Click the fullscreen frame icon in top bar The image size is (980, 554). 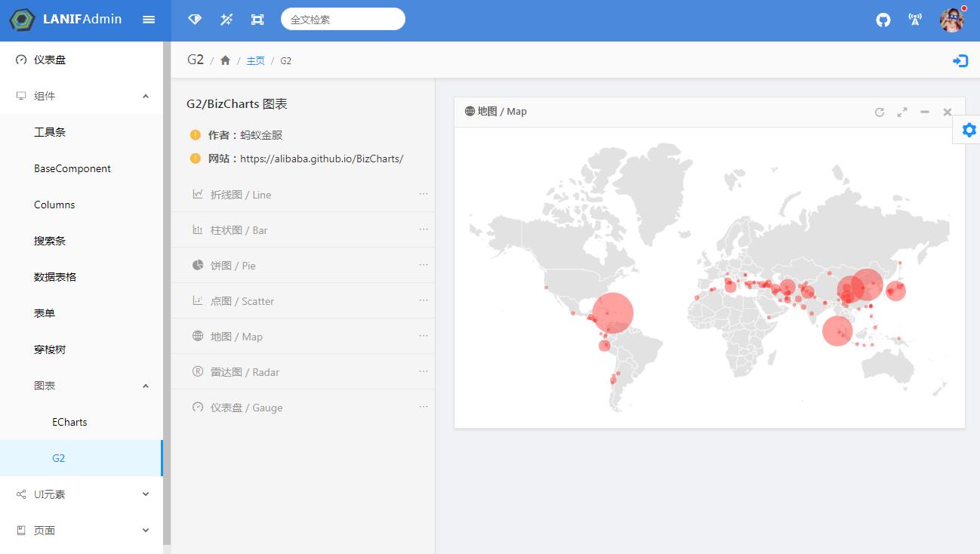257,20
